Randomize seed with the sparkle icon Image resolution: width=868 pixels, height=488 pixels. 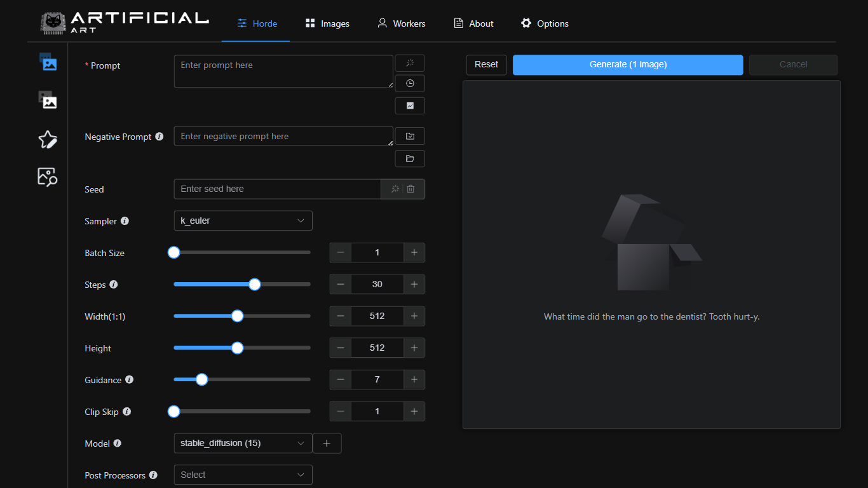coord(395,189)
